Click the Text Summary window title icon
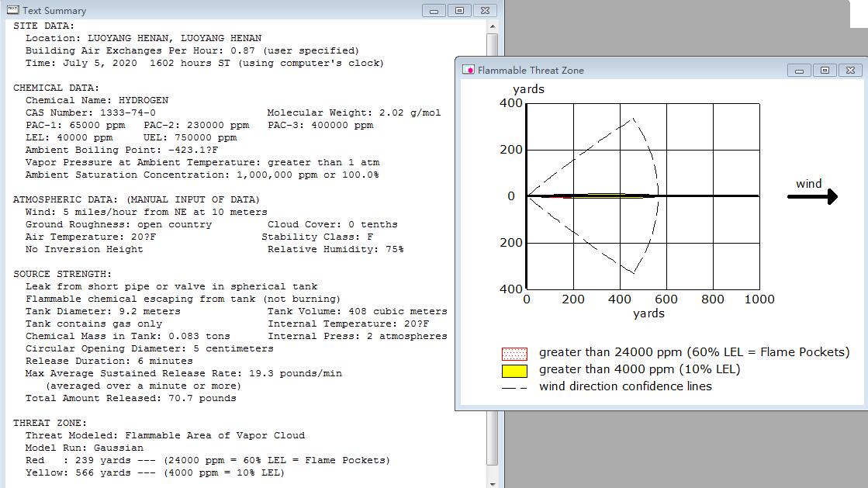Screen dimensions: 868x488 (12, 10)
